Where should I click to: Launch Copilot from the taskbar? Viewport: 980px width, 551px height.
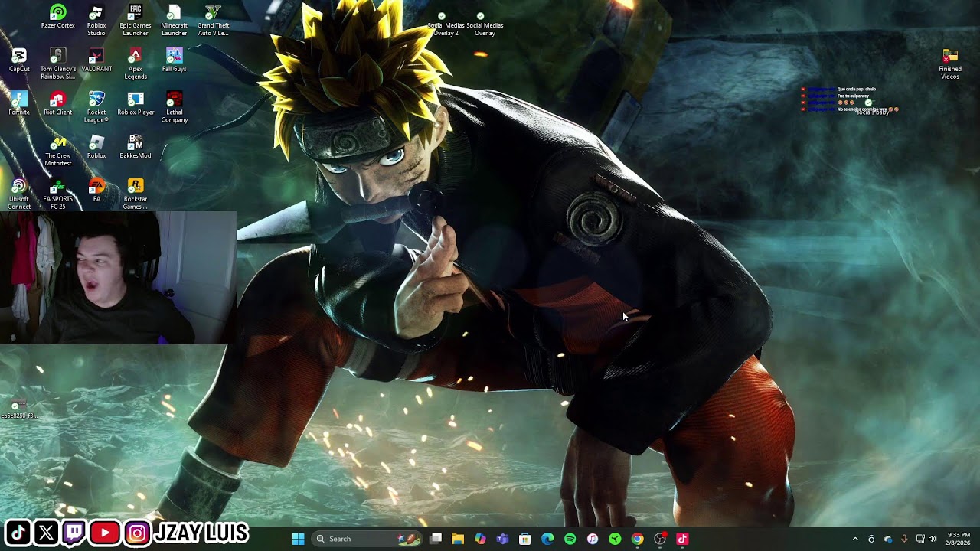(480, 539)
